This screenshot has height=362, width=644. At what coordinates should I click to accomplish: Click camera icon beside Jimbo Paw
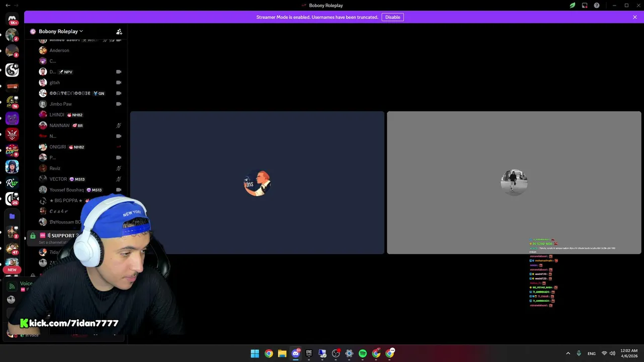tap(119, 104)
